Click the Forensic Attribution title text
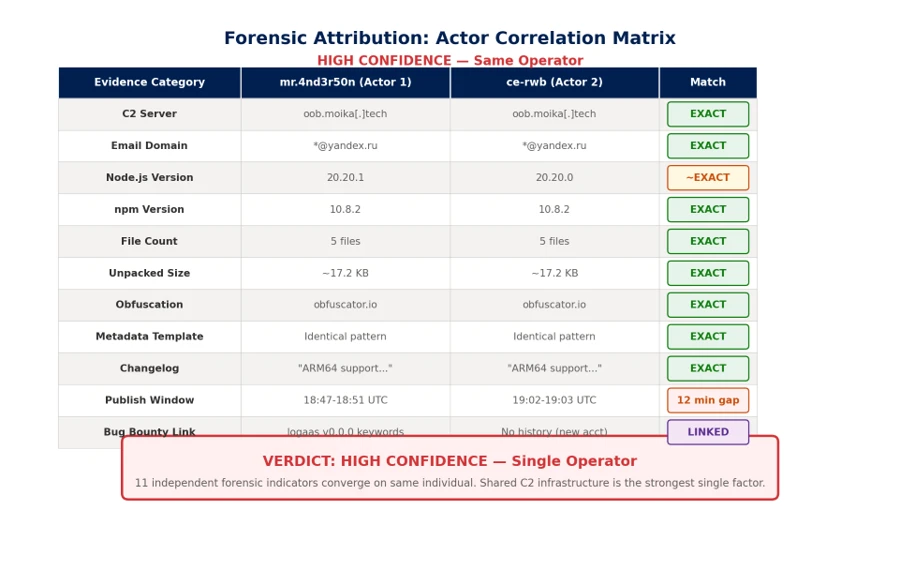The width and height of the screenshot is (900, 570). click(449, 38)
